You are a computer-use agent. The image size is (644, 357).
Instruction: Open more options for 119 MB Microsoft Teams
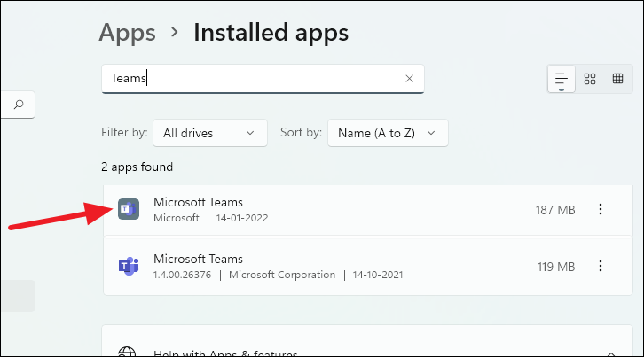600,266
